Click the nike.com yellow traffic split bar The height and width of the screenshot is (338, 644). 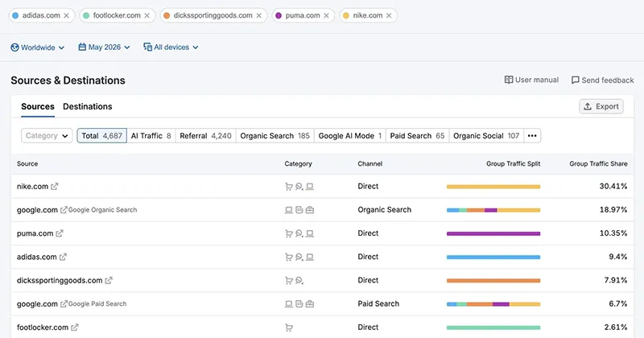coord(493,187)
